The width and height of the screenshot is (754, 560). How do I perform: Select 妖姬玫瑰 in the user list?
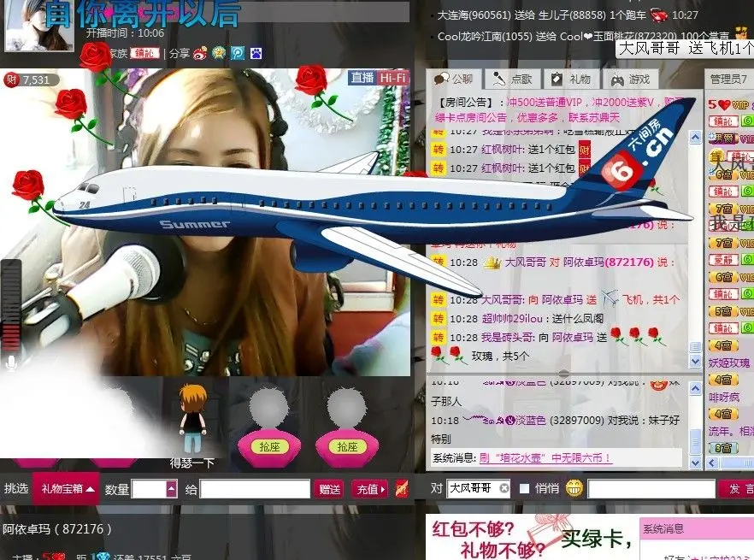(x=729, y=363)
